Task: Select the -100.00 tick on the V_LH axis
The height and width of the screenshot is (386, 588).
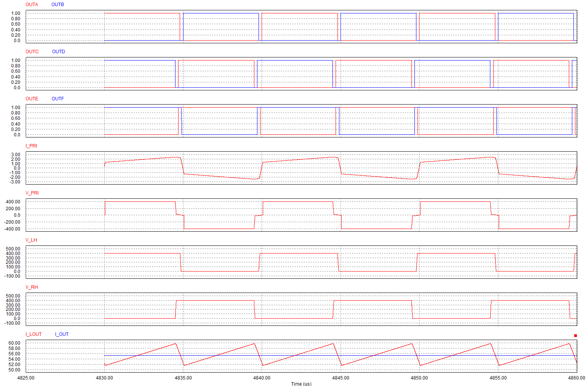Action: (x=12, y=276)
